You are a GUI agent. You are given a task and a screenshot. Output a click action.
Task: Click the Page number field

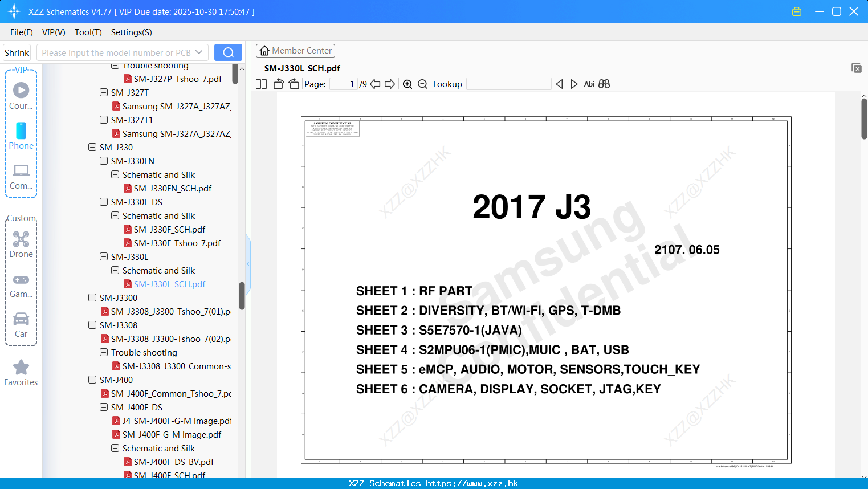(344, 84)
